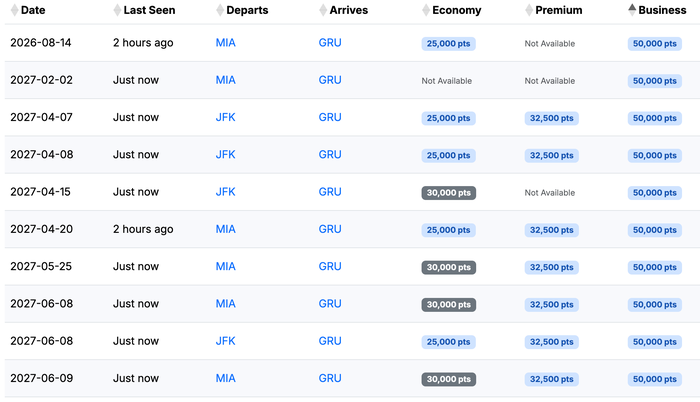This screenshot has width=700, height=402.
Task: Open JFK departure link for 2027-06-08
Action: click(225, 341)
